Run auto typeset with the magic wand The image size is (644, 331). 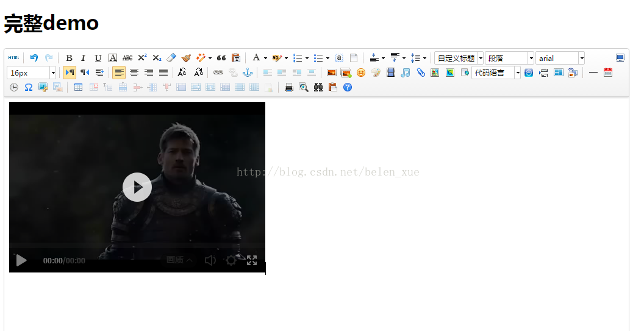201,58
